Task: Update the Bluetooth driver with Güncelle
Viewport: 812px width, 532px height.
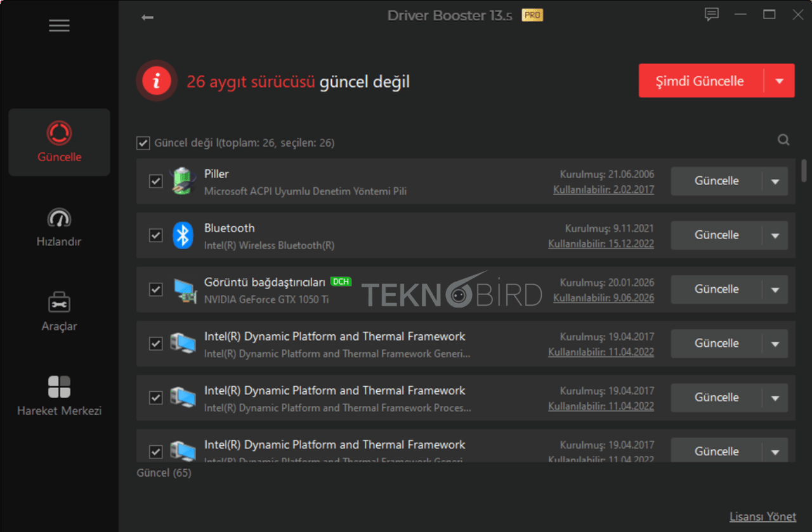Action: click(717, 235)
